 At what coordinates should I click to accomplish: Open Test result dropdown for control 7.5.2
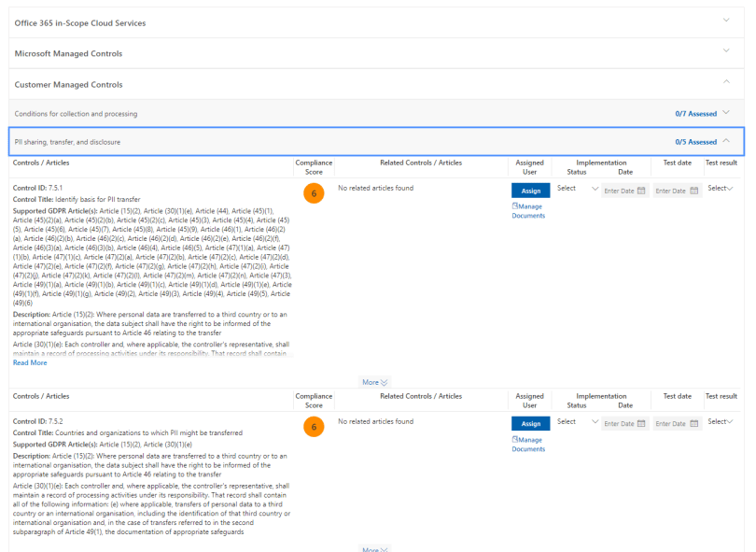tap(720, 423)
